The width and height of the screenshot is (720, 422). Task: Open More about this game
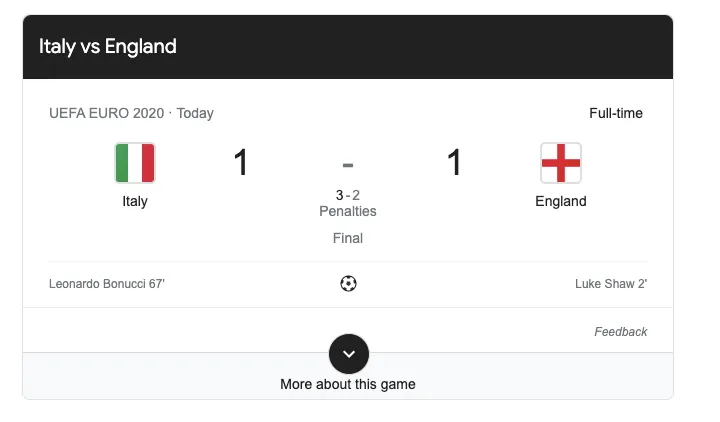point(348,384)
